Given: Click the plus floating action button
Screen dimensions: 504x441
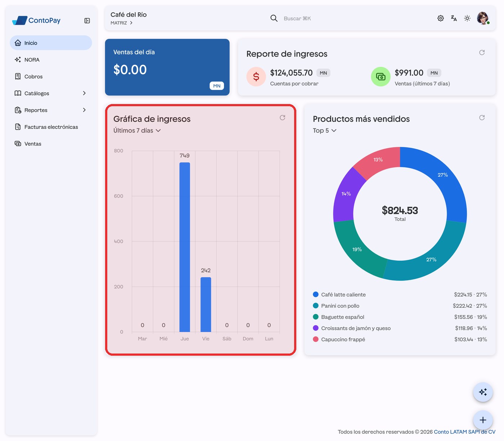Looking at the screenshot, I should [x=483, y=420].
